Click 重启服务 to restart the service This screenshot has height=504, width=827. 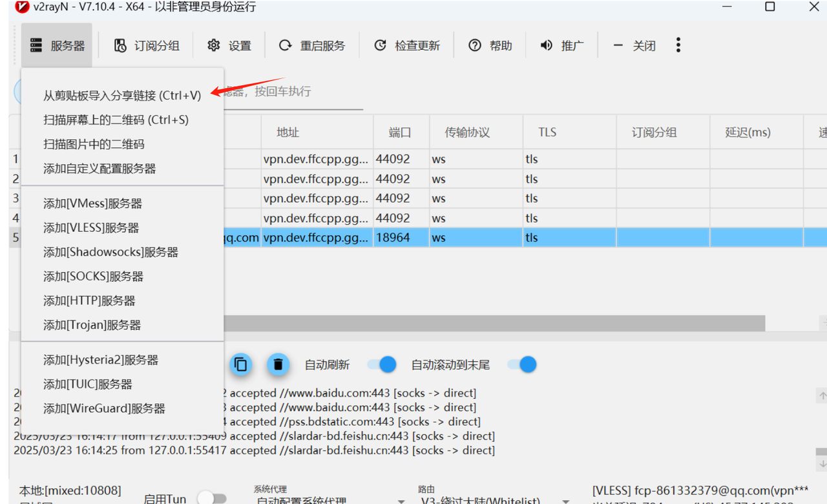pyautogui.click(x=313, y=46)
